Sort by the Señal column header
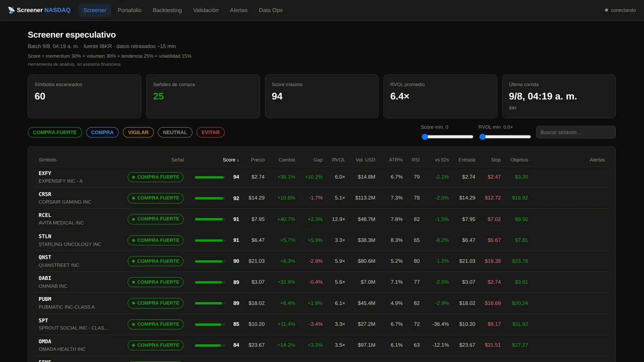 178,160
